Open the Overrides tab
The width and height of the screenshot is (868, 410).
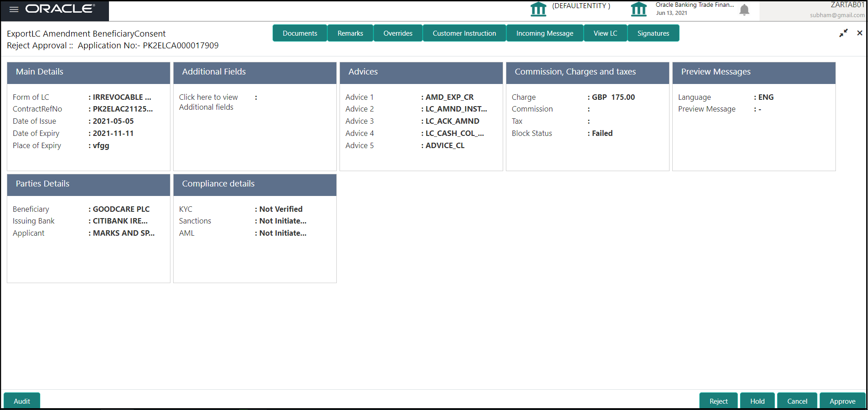(x=397, y=33)
